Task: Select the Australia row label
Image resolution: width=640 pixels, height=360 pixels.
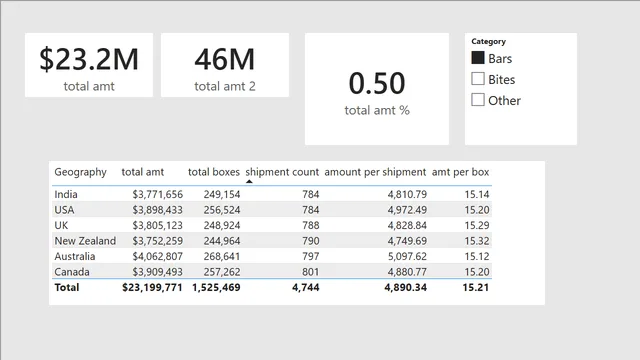Action: point(75,256)
